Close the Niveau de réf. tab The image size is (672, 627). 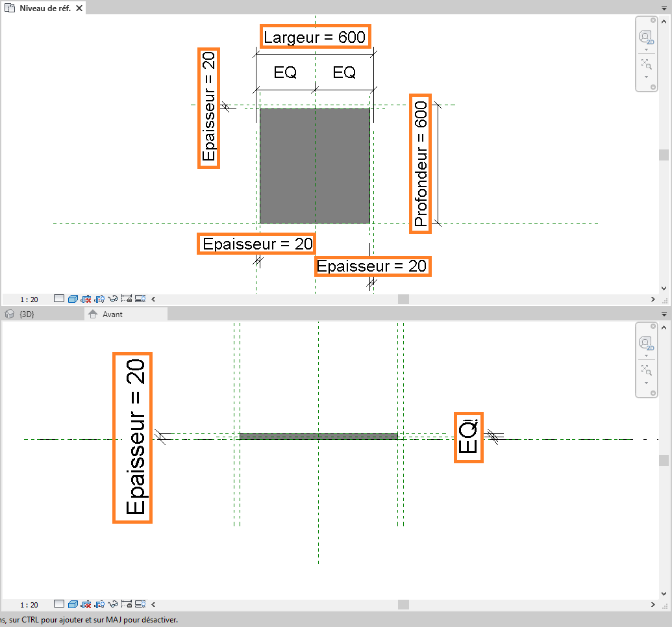click(79, 8)
